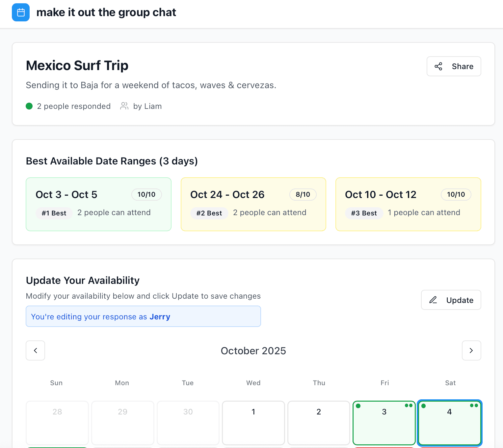Image resolution: width=503 pixels, height=448 pixels.
Task: Open the make it out the group chat home link
Action: pyautogui.click(x=106, y=12)
